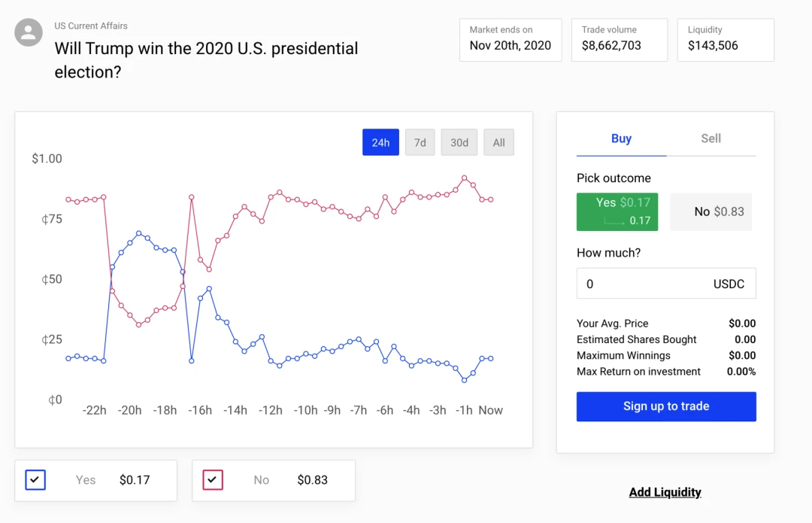Show All time chart range
This screenshot has width=812, height=523.
point(498,142)
